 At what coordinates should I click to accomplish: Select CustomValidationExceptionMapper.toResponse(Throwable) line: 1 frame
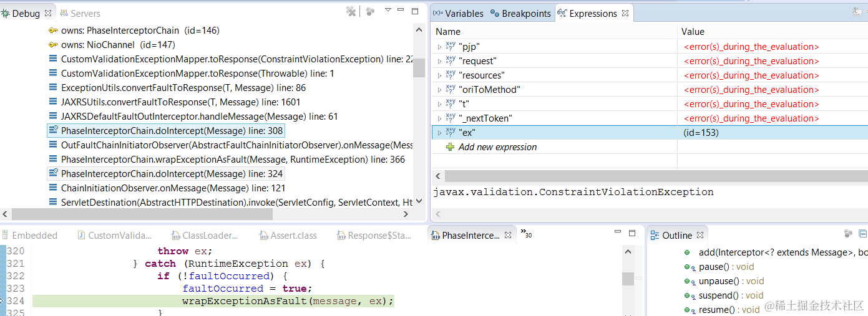(x=191, y=73)
